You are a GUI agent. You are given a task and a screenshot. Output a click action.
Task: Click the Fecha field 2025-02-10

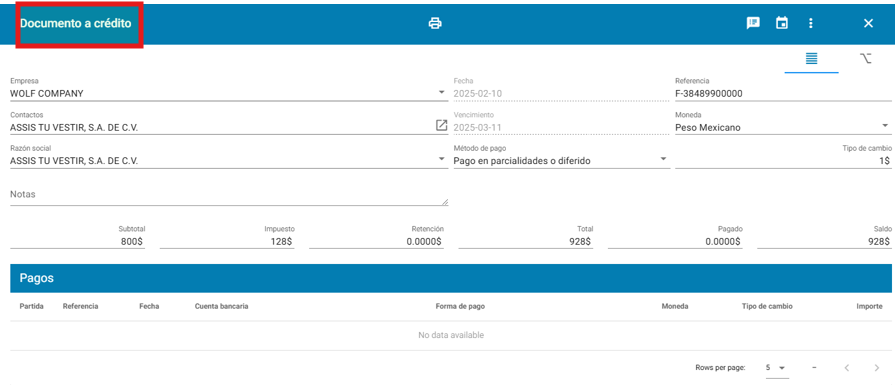point(561,94)
